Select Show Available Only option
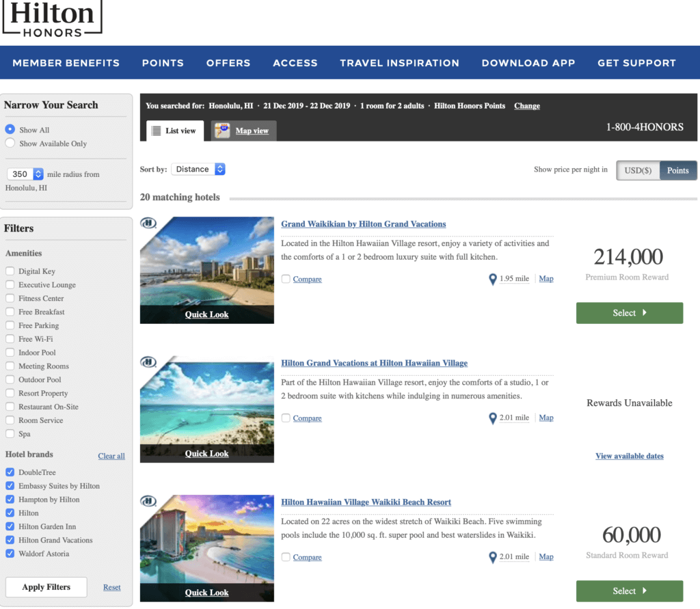 click(x=10, y=143)
